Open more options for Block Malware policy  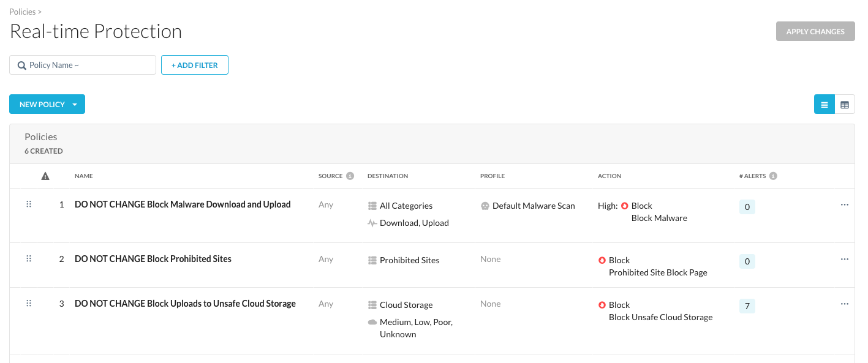[844, 205]
